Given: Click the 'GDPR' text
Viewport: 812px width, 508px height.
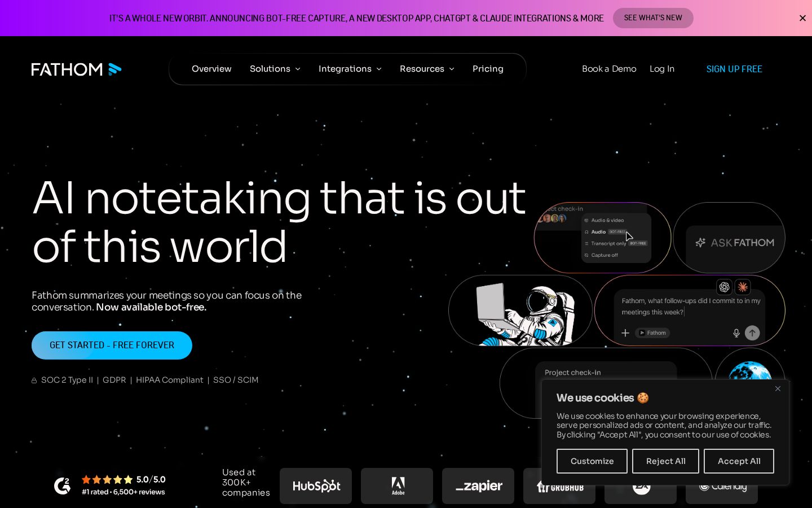Looking at the screenshot, I should pyautogui.click(x=114, y=380).
